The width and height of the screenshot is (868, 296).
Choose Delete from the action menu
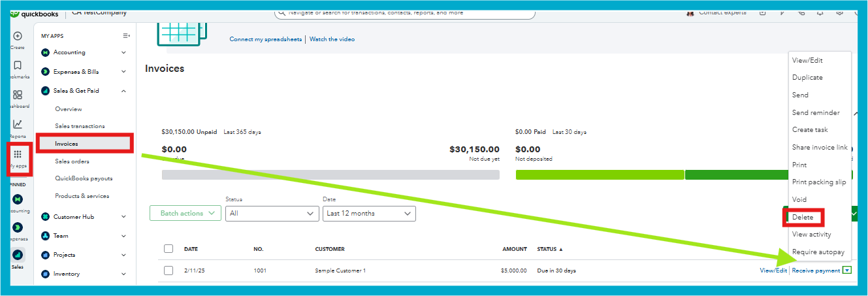tap(803, 217)
